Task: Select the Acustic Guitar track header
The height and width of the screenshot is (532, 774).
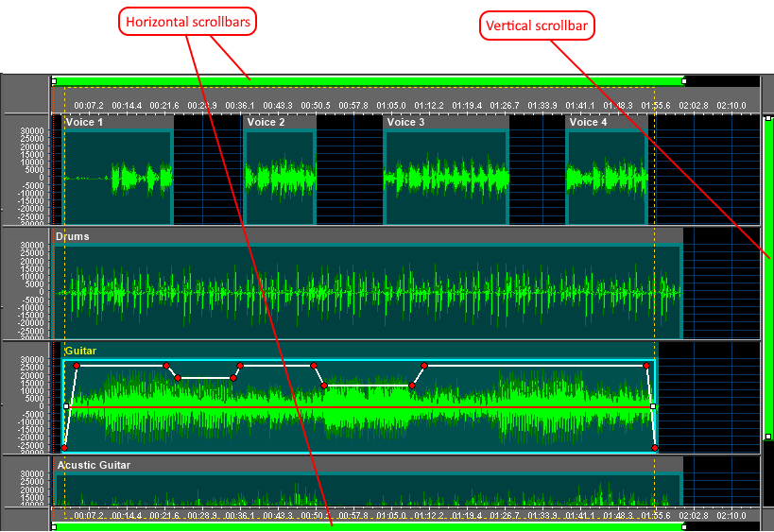Action: tap(93, 465)
